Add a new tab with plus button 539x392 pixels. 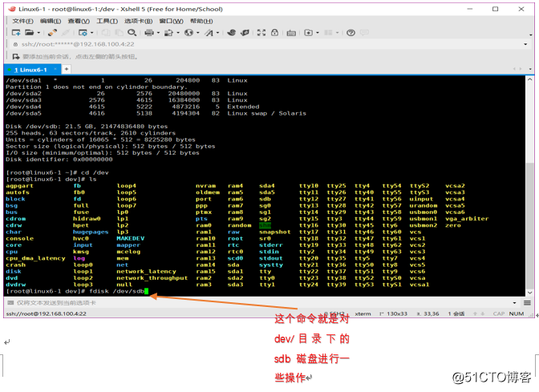tap(67, 69)
